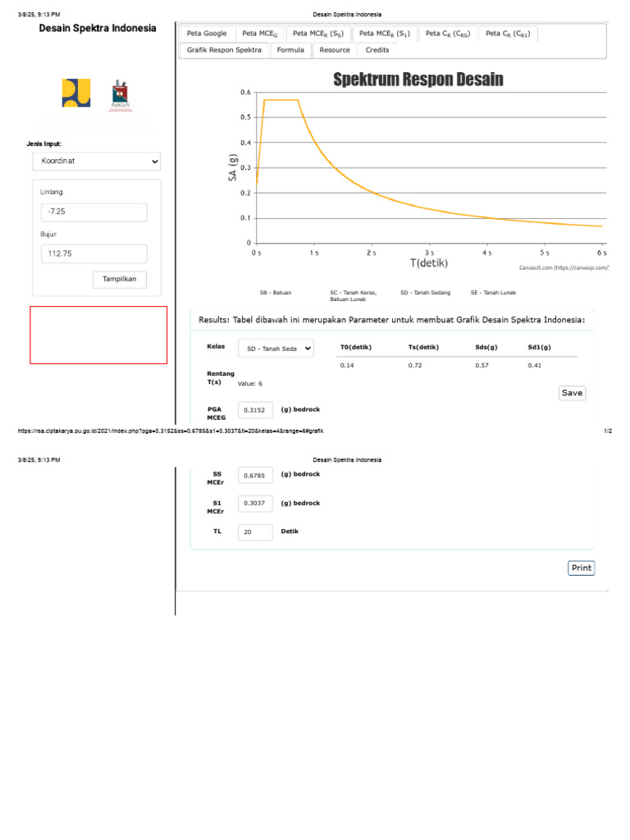Click the Bujur longitude input field
Image resolution: width=630 pixels, height=840 pixels.
94,254
